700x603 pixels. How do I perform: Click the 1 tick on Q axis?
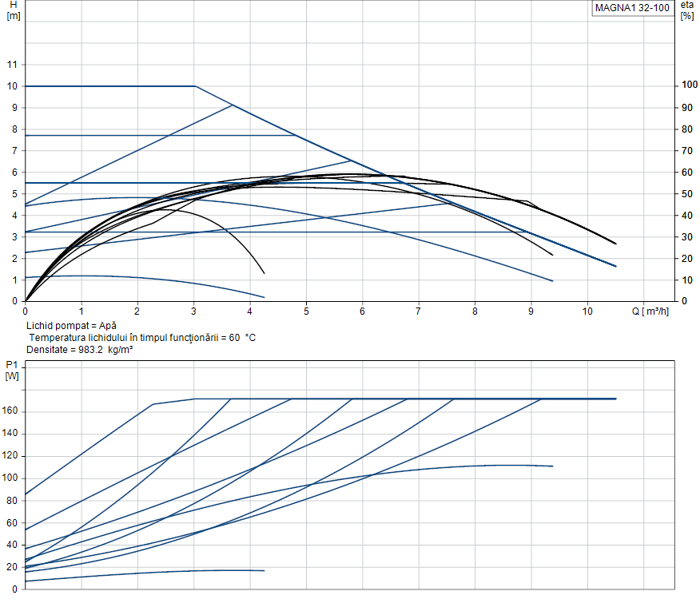coord(81,311)
